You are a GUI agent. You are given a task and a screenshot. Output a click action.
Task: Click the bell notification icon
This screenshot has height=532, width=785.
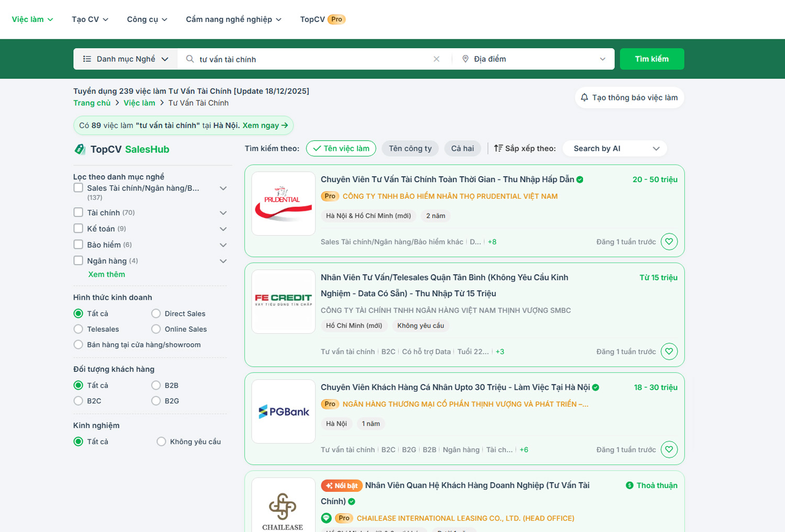585,97
